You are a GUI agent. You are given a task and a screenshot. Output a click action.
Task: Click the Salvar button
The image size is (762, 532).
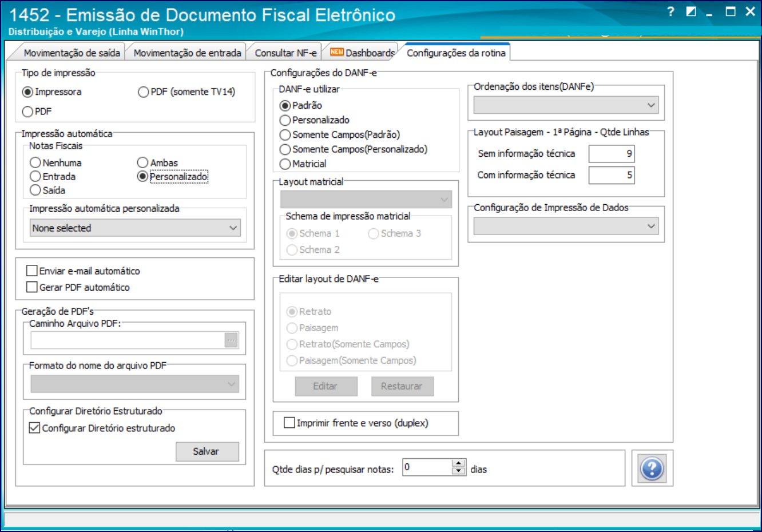[206, 451]
